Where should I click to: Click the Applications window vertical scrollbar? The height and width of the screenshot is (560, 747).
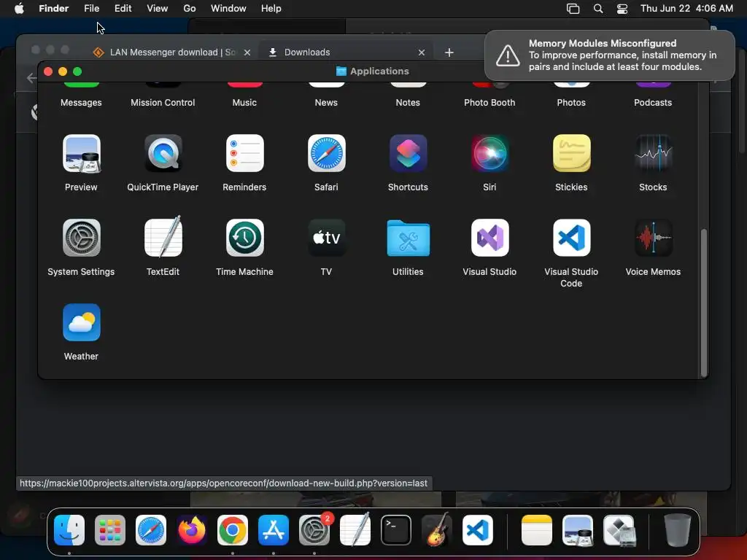point(704,303)
